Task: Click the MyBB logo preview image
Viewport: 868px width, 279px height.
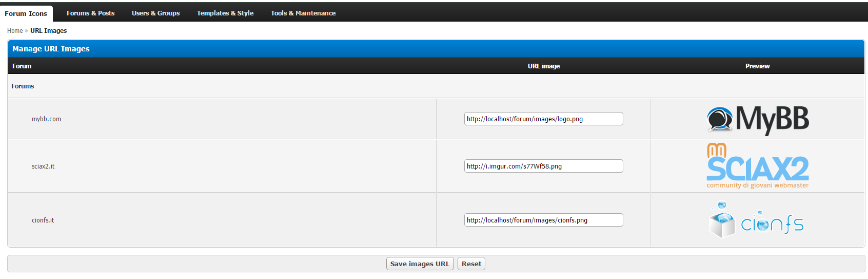Action: 757,119
